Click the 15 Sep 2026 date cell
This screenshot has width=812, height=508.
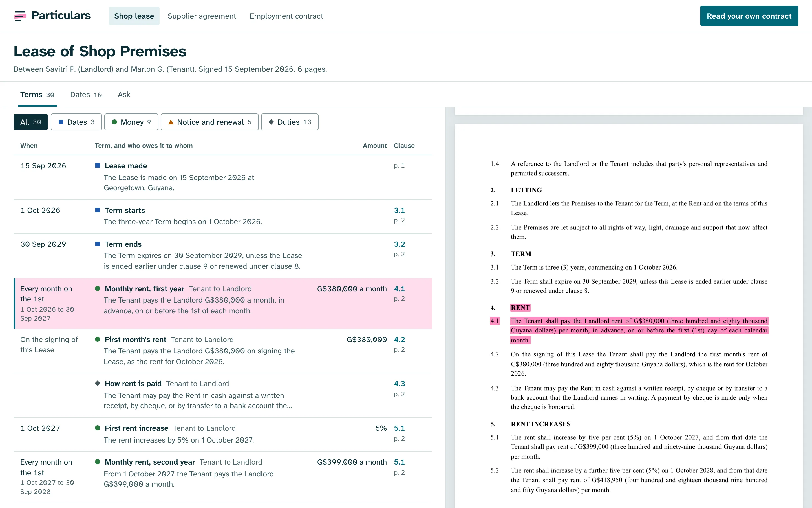(43, 166)
